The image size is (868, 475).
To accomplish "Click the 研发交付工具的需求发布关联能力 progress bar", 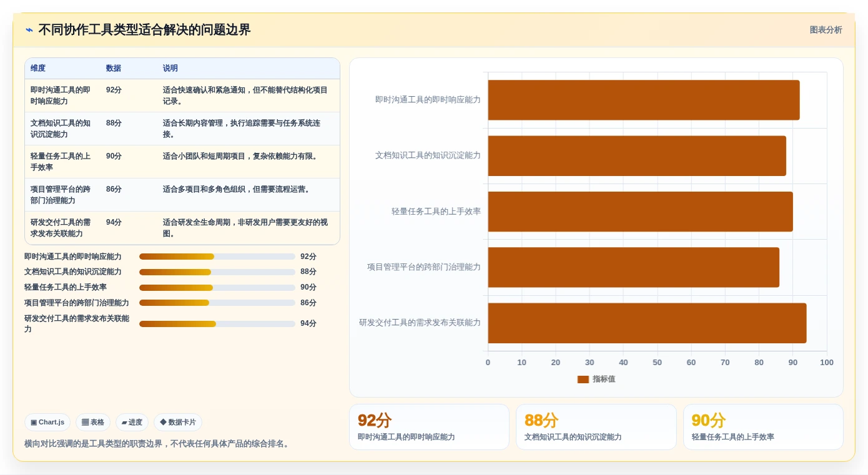I will [217, 324].
